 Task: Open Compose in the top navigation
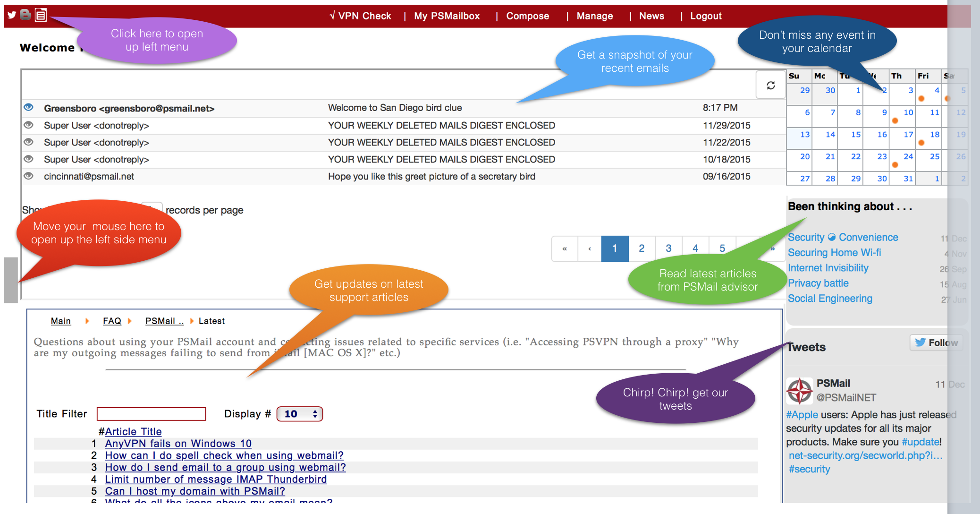[528, 16]
